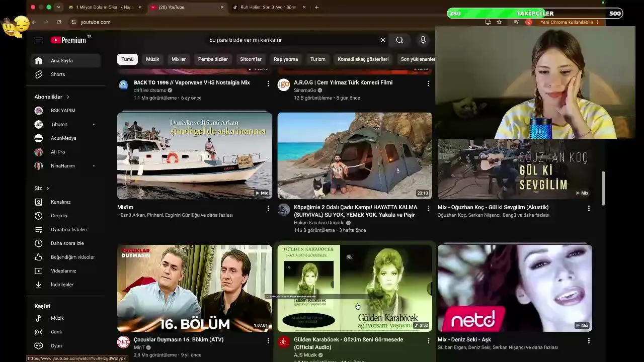This screenshot has height=362, width=644.
Task: Reload the YouTube page
Action: (59, 22)
